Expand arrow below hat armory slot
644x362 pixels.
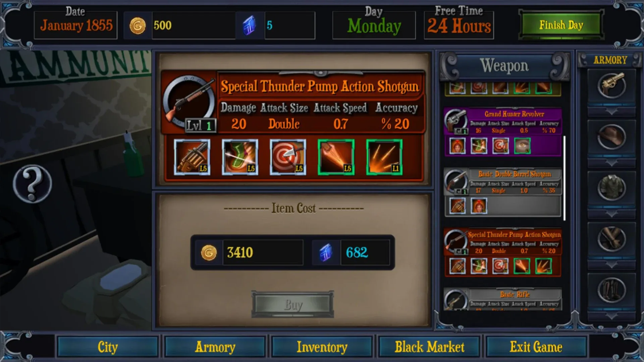tap(611, 163)
